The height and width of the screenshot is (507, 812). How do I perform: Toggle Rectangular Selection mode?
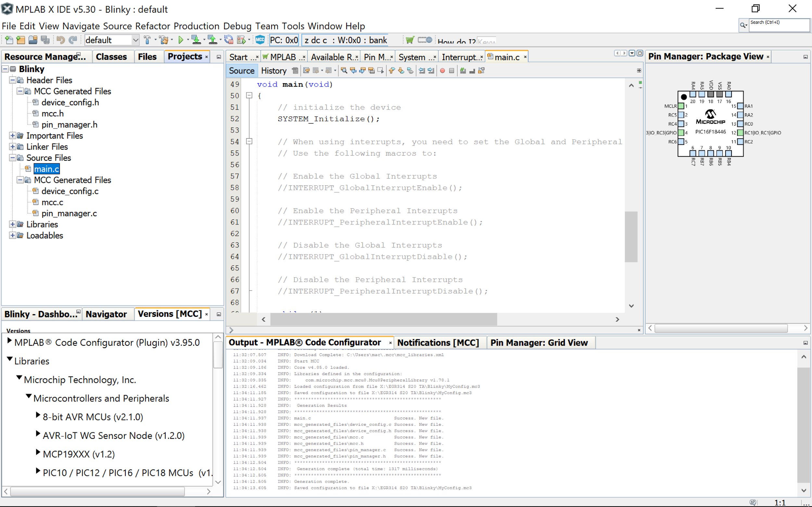380,70
